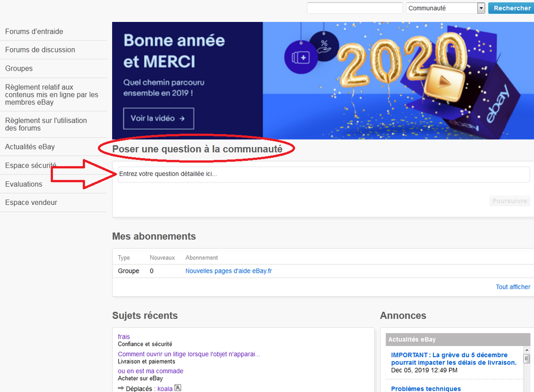
Task: Click the Type column header
Action: [x=123, y=258]
